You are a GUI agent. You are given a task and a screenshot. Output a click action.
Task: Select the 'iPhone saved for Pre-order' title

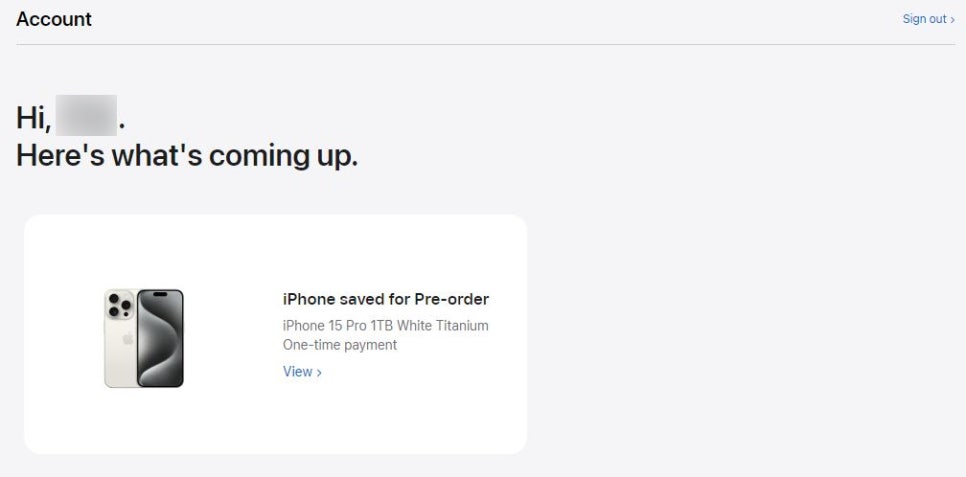386,300
